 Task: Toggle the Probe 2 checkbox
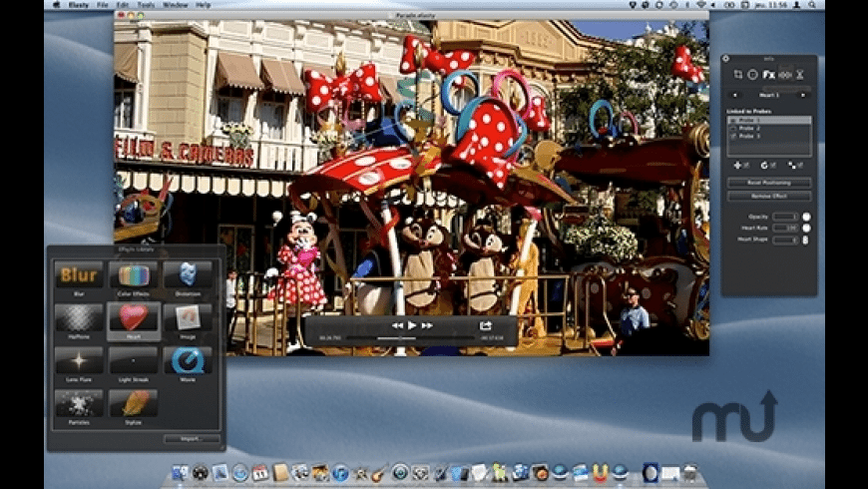coord(733,128)
